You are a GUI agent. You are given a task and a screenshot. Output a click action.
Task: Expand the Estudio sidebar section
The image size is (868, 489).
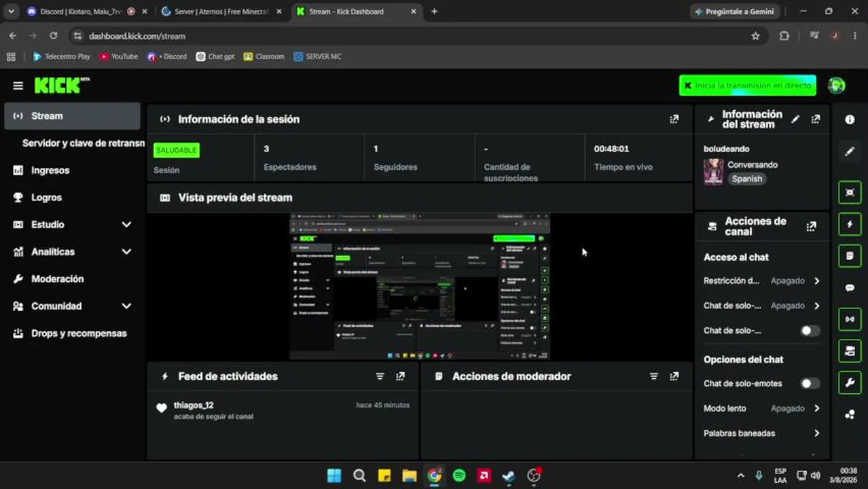(x=126, y=224)
